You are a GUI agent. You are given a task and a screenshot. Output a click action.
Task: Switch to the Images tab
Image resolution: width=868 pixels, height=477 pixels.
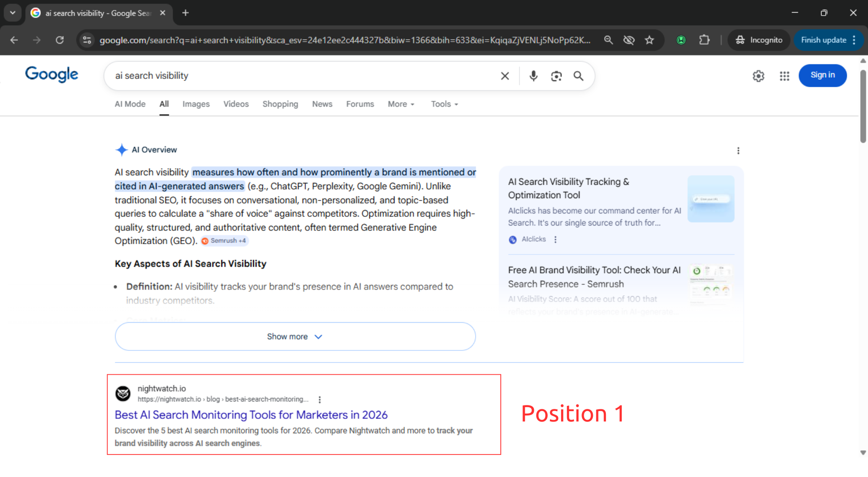pyautogui.click(x=196, y=104)
